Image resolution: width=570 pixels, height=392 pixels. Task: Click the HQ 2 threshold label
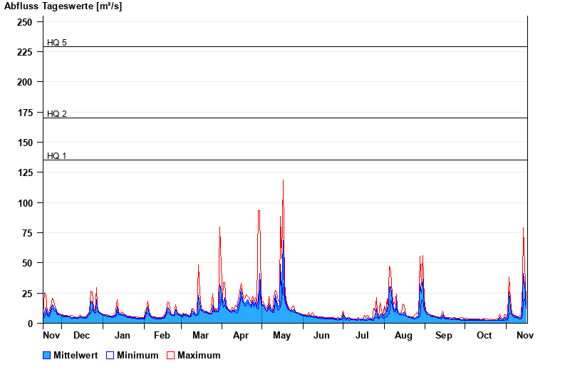coord(57,114)
